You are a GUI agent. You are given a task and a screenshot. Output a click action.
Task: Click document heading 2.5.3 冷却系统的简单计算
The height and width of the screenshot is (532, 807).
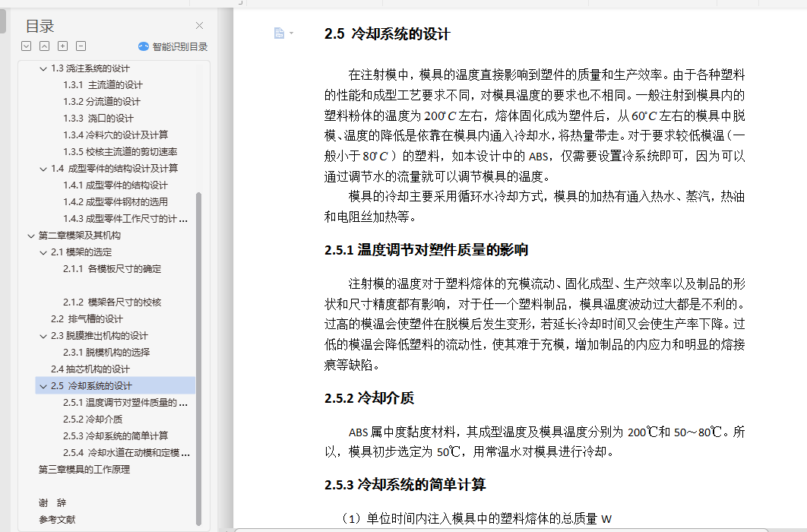coord(405,485)
